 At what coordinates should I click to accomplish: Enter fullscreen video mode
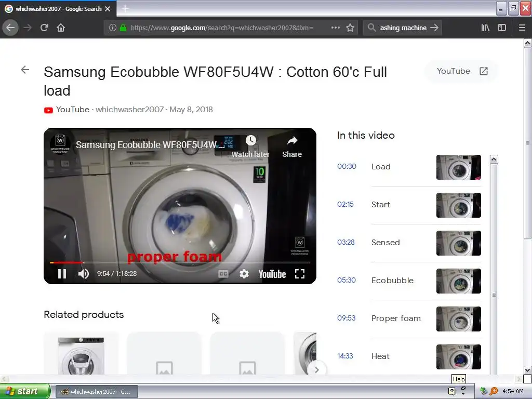[300, 274]
